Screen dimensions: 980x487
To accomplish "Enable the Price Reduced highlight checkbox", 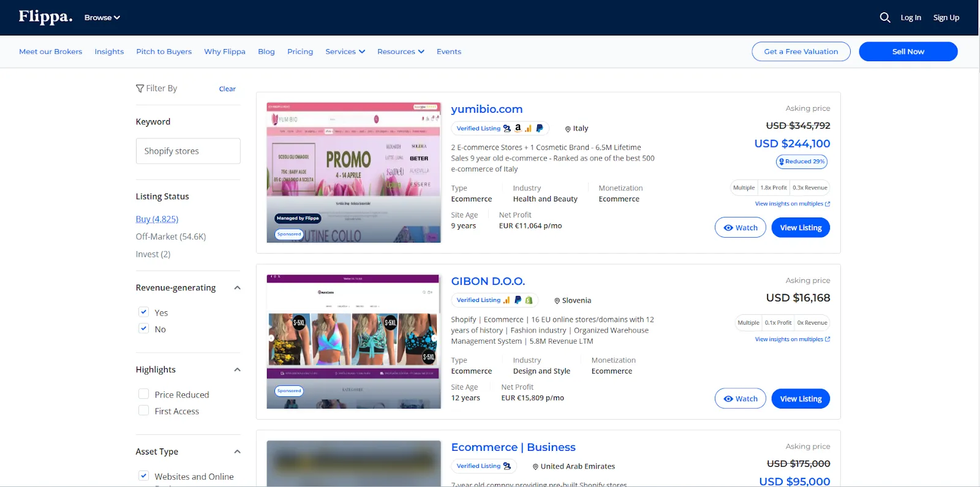I will [143, 394].
